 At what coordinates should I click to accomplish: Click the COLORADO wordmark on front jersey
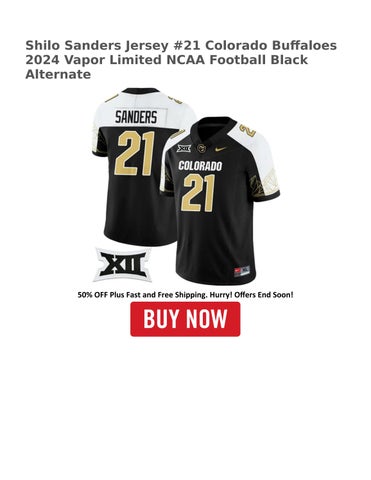coord(200,165)
